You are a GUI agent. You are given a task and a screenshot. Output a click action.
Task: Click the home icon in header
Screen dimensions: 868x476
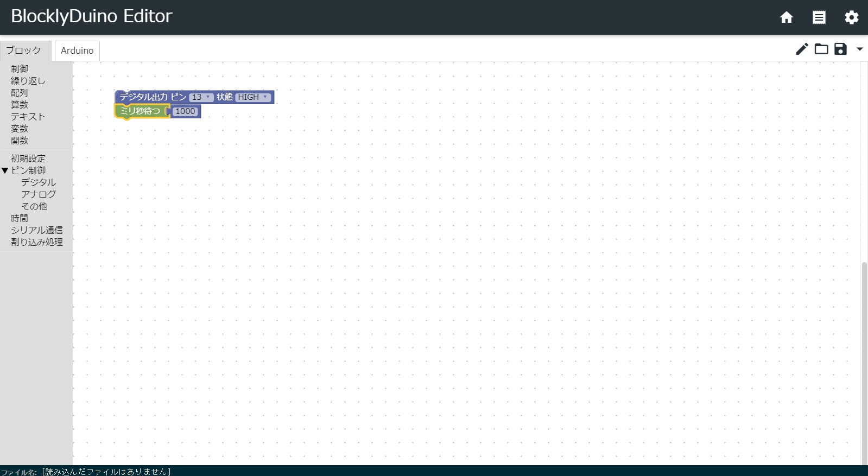786,17
